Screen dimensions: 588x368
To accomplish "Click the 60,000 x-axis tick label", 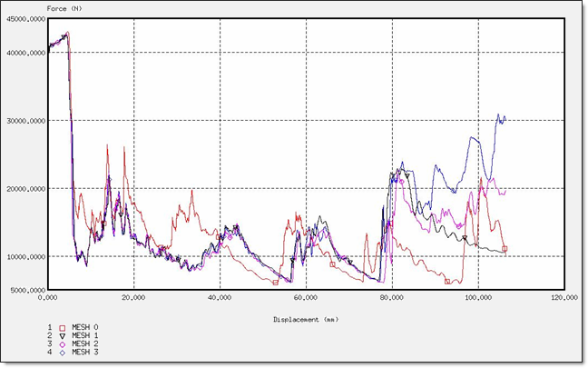I will tap(306, 297).
